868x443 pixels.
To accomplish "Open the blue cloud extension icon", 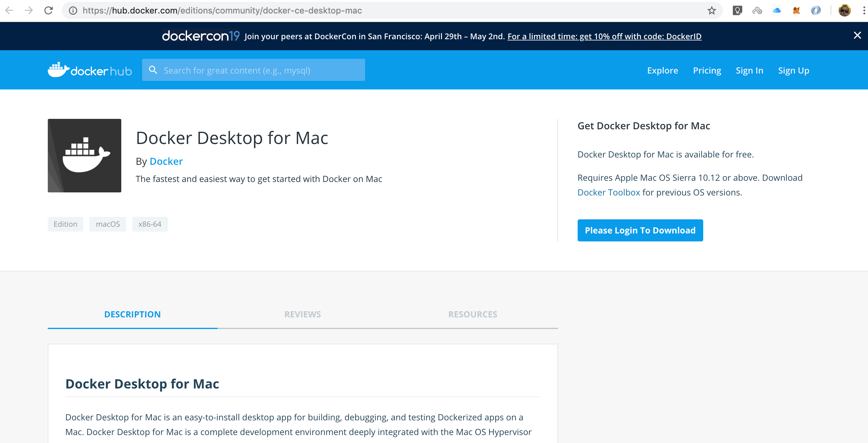I will click(x=776, y=10).
